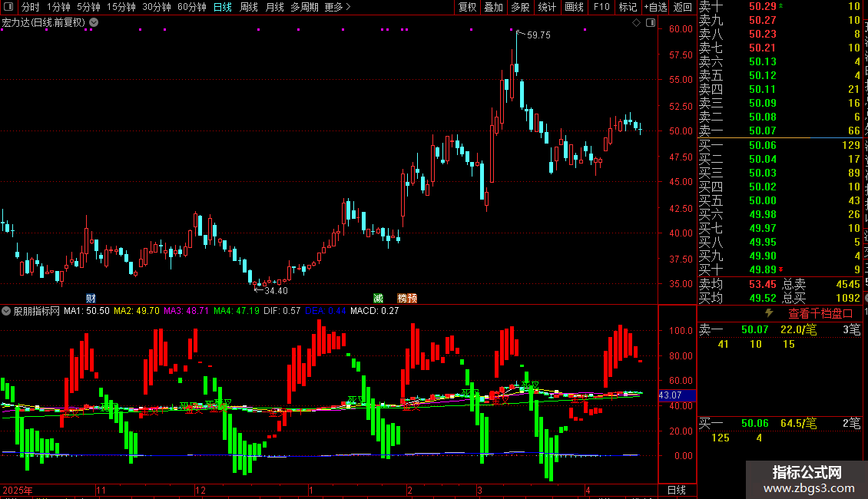868x499 pixels.
Task: Select the 日线 daily period
Action: point(223,7)
